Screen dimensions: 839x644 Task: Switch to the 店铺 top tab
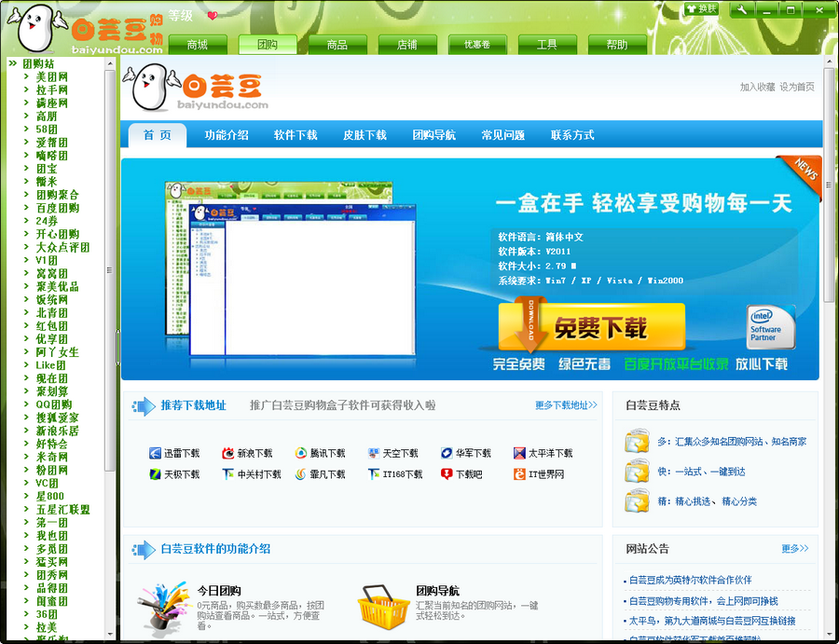coord(407,45)
